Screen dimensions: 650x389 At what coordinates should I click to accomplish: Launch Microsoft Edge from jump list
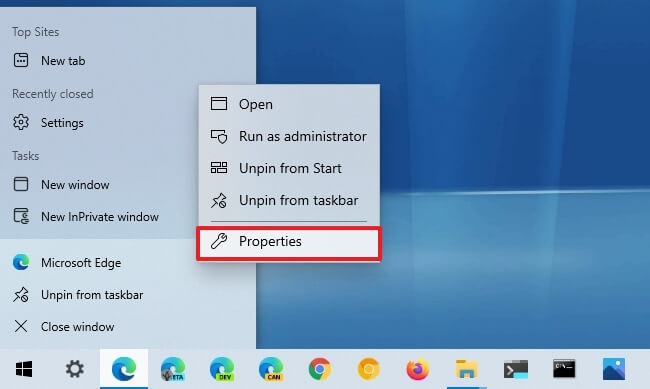coord(128,263)
